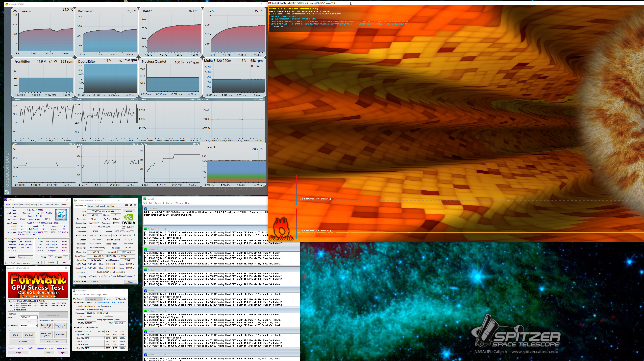This screenshot has height=361, width=644.
Task: Click aquasuite RSS feed icon
Action: click(x=7, y=192)
